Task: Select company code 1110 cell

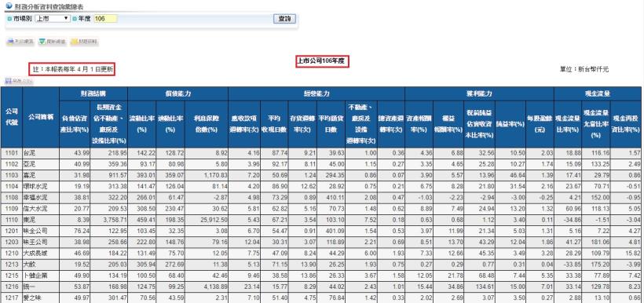Action: point(12,219)
